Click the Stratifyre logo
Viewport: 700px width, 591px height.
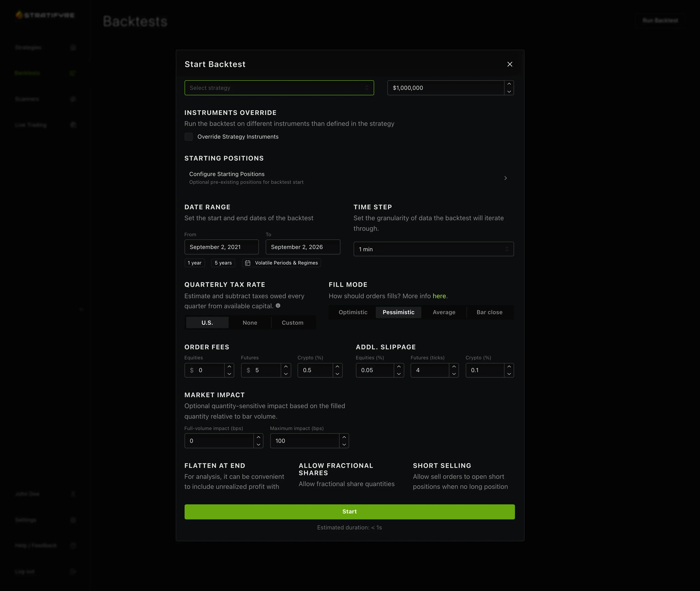tap(45, 15)
